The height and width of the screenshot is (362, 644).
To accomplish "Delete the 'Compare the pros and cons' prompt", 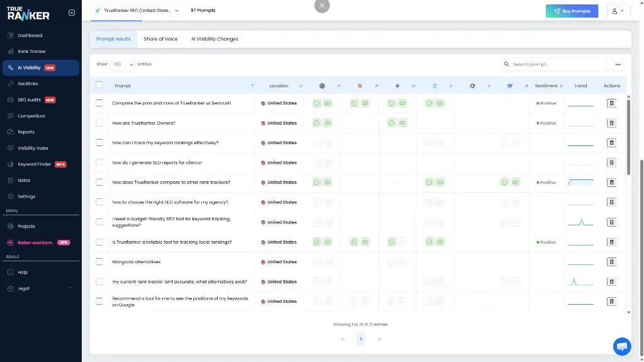I will pos(611,103).
